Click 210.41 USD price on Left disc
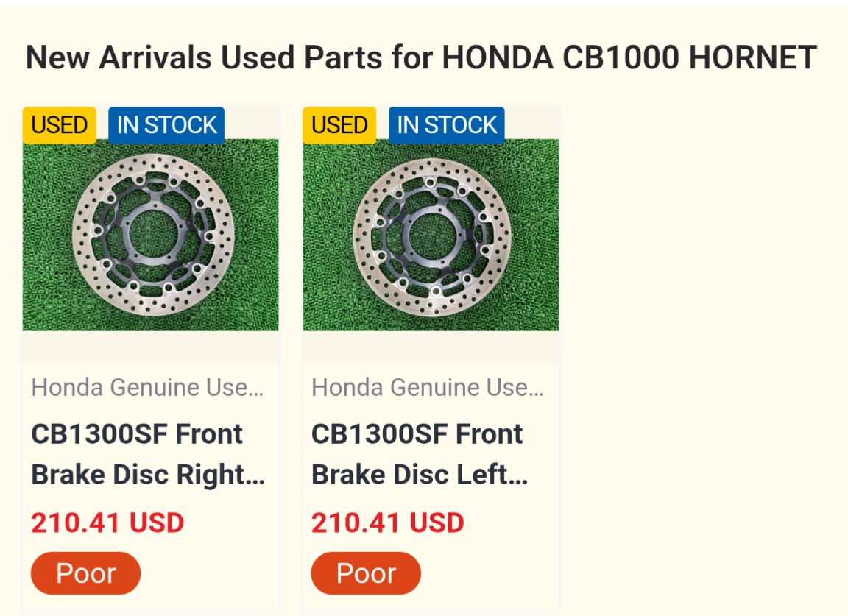 click(x=388, y=523)
